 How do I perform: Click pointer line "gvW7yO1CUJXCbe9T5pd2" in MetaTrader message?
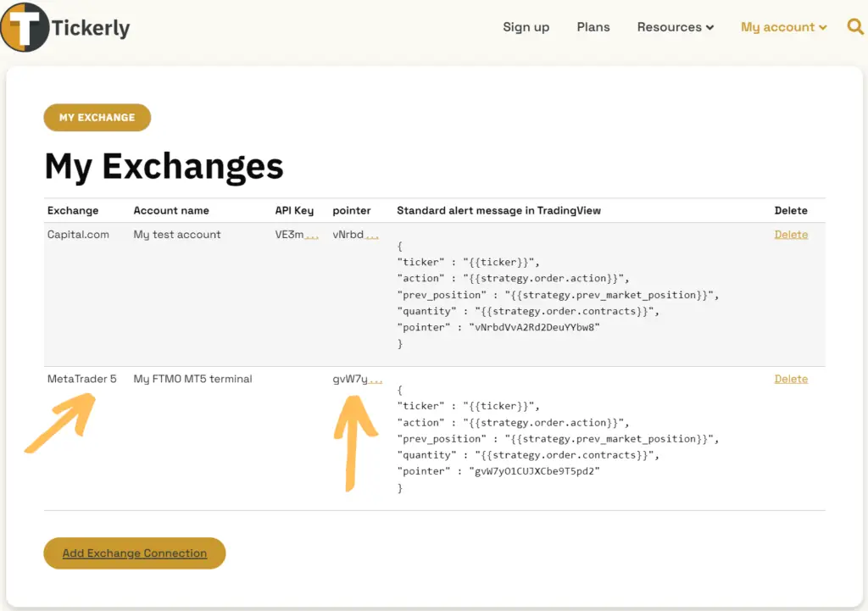point(498,471)
